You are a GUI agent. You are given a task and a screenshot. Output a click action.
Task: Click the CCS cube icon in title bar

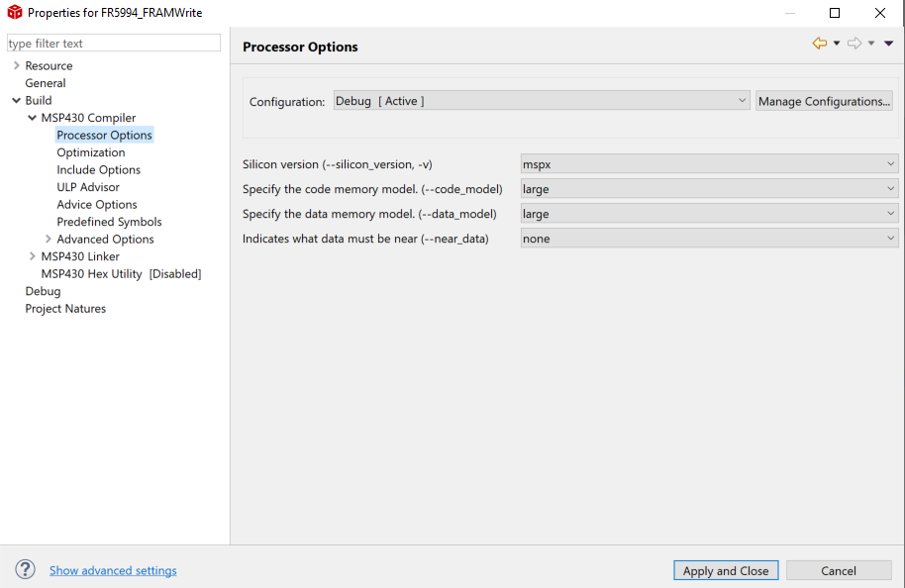pos(12,12)
